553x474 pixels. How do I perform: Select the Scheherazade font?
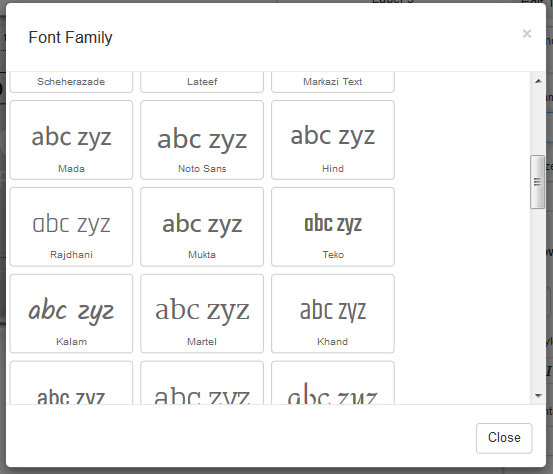71,82
